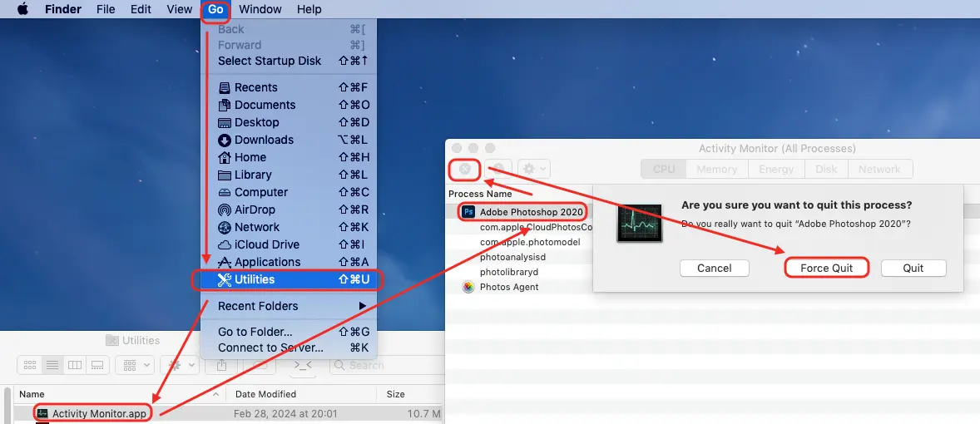Image resolution: width=980 pixels, height=424 pixels.
Task: Click the Finder share icon
Action: (221, 365)
